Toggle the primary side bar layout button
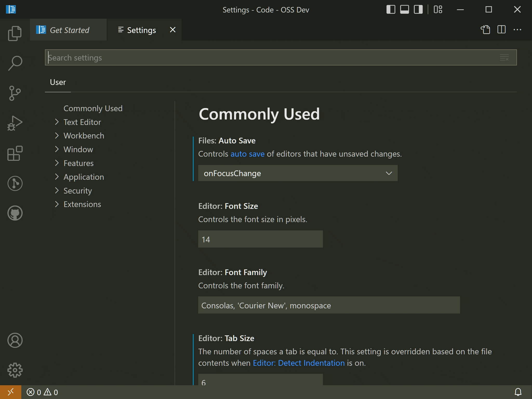The image size is (532, 399). pos(391,10)
